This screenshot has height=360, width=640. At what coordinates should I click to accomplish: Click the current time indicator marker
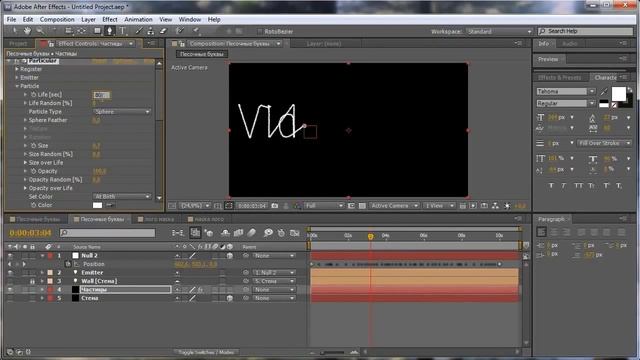tap(371, 236)
